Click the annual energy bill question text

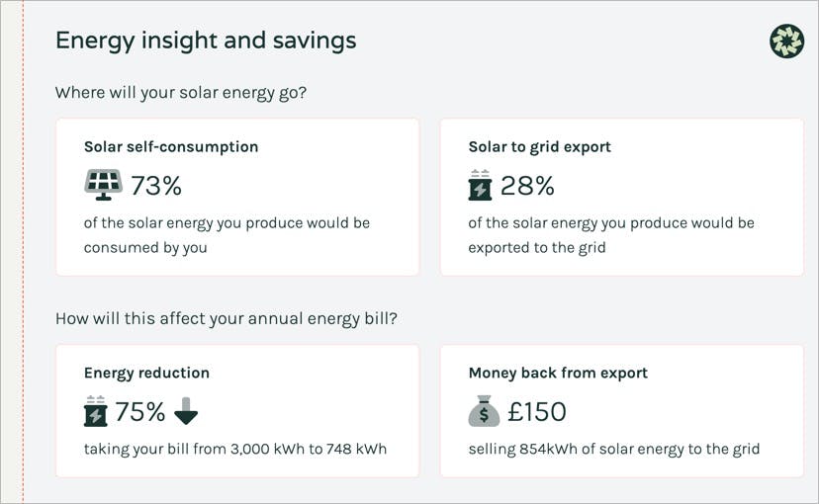pyautogui.click(x=232, y=319)
